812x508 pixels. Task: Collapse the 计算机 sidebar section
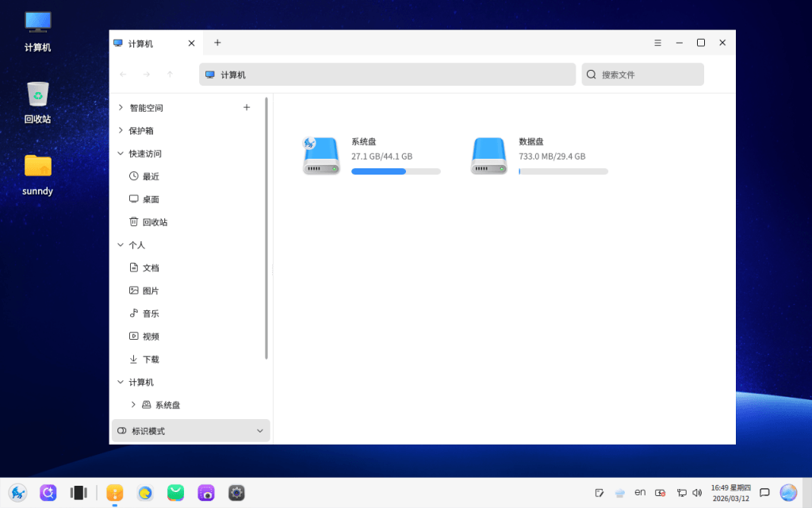[121, 382]
